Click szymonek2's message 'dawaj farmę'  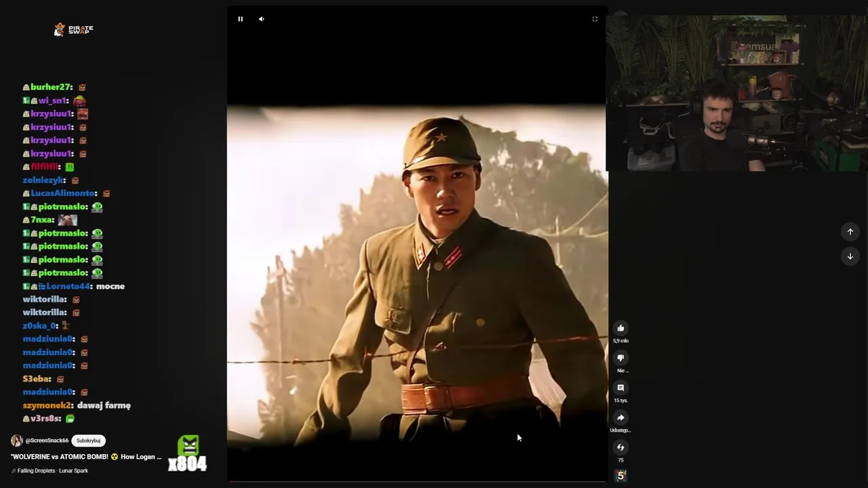pyautogui.click(x=104, y=405)
